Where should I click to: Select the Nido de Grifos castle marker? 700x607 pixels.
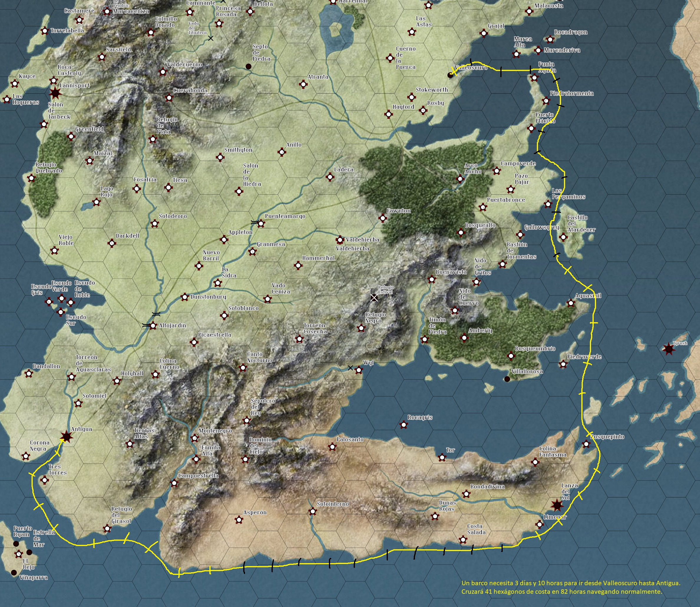pos(476,282)
